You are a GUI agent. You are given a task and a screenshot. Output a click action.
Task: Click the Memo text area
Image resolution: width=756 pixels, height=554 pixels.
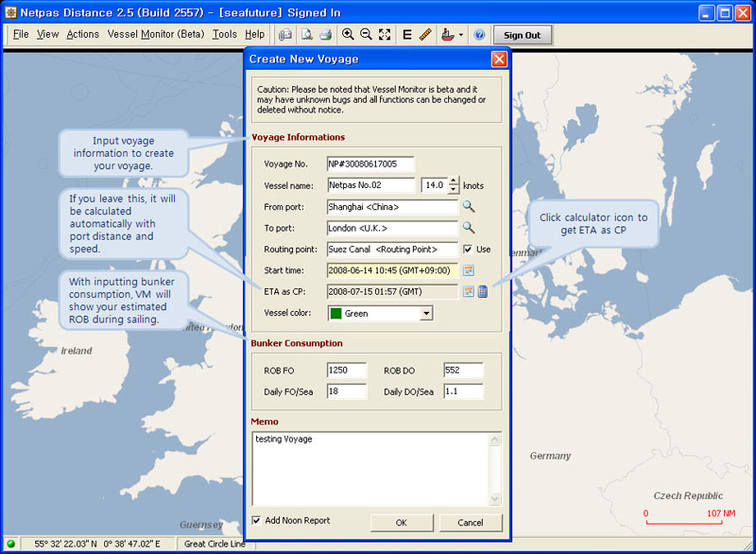click(x=370, y=469)
